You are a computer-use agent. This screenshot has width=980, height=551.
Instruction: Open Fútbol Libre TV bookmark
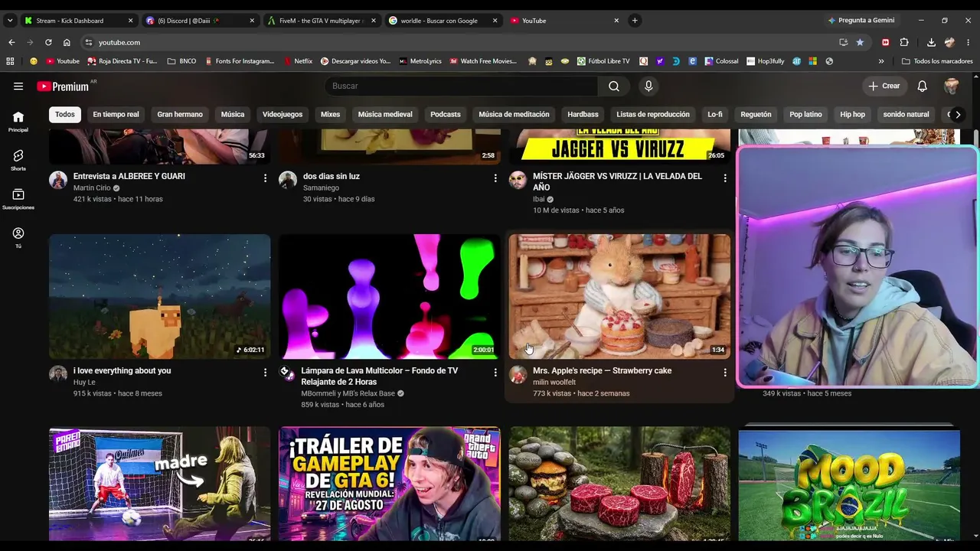(603, 61)
